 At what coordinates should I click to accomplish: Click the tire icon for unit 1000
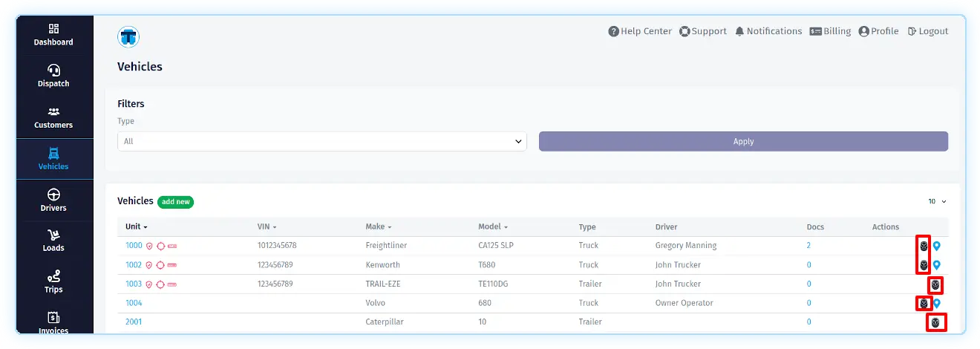tap(924, 246)
